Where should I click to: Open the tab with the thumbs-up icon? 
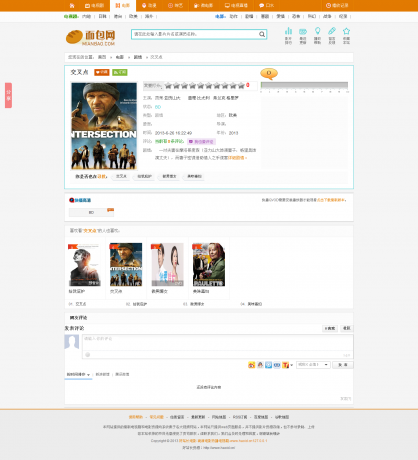pos(203,6)
